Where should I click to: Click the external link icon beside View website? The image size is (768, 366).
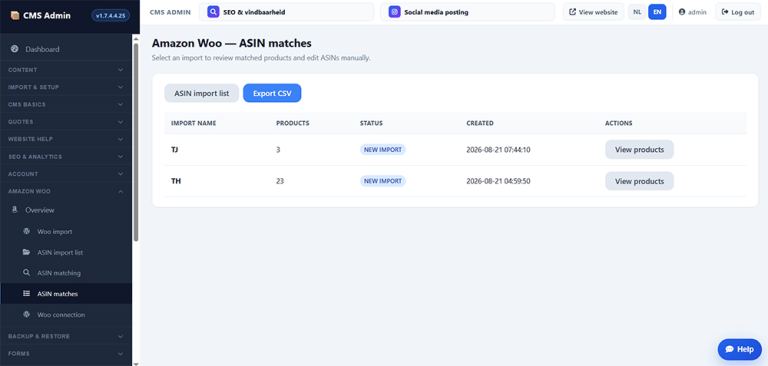[x=572, y=12]
